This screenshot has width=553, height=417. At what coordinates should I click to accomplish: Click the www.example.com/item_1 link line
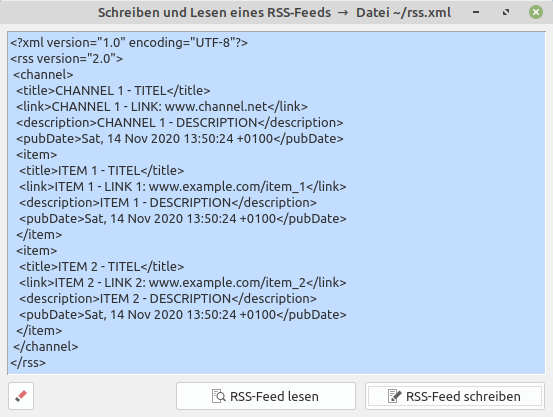183,187
